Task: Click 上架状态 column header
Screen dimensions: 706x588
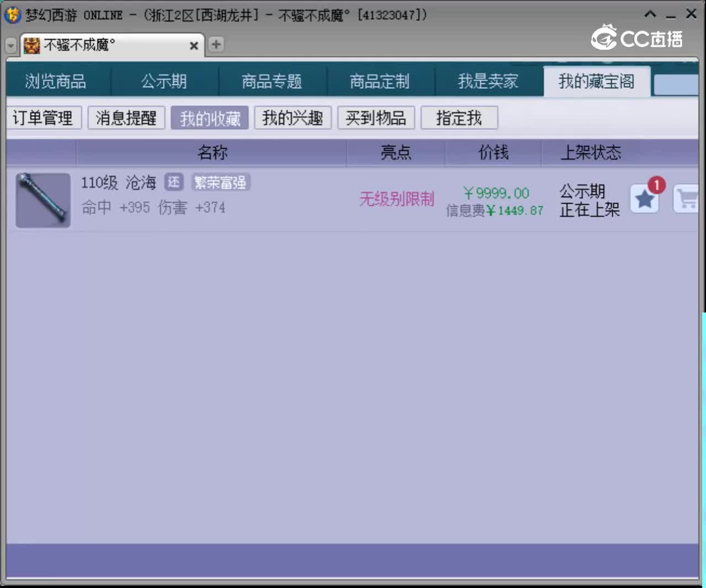Action: pos(591,153)
